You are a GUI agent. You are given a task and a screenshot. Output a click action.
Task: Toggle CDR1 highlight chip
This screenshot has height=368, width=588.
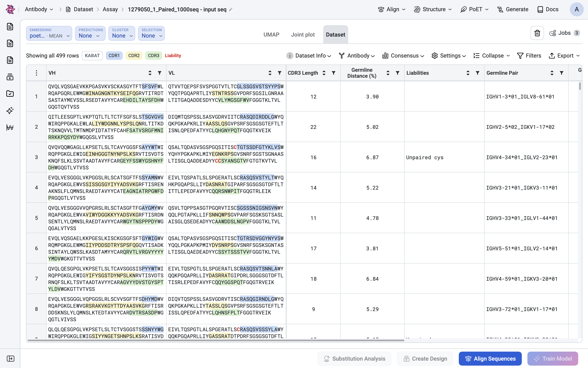pyautogui.click(x=114, y=56)
